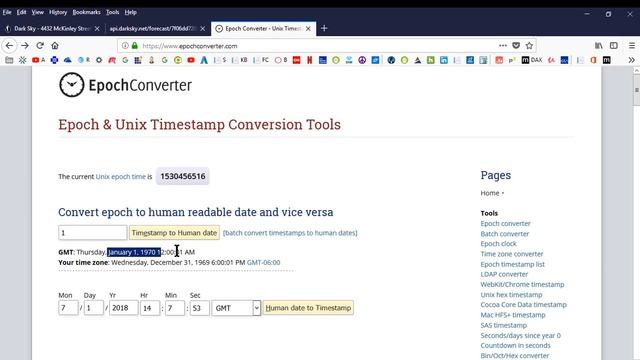
Task: Open Time zone converter link
Action: (512, 254)
